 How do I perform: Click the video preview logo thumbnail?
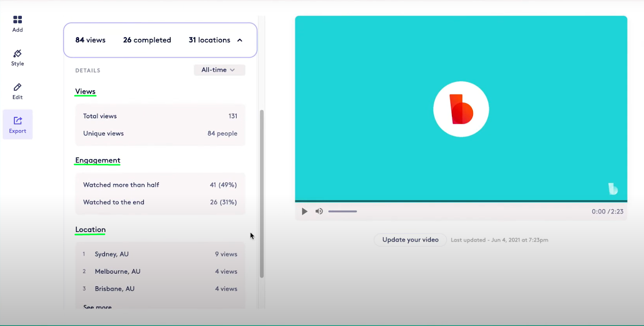[x=461, y=109]
